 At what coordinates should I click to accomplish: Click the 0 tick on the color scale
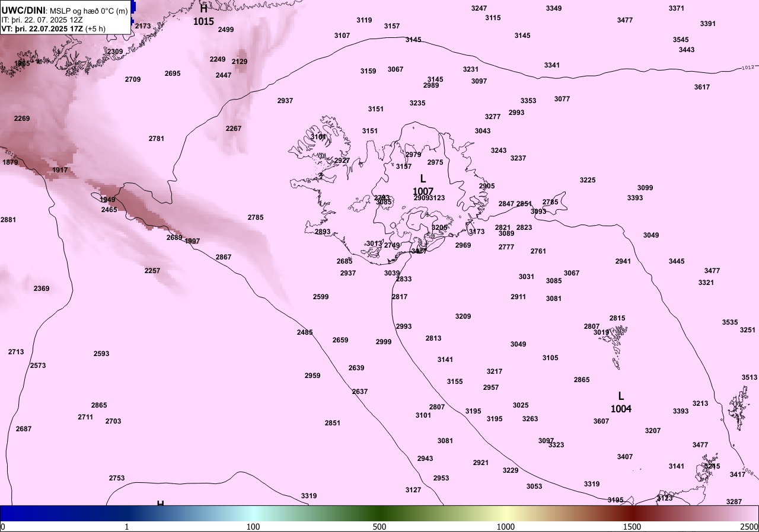click(3, 527)
